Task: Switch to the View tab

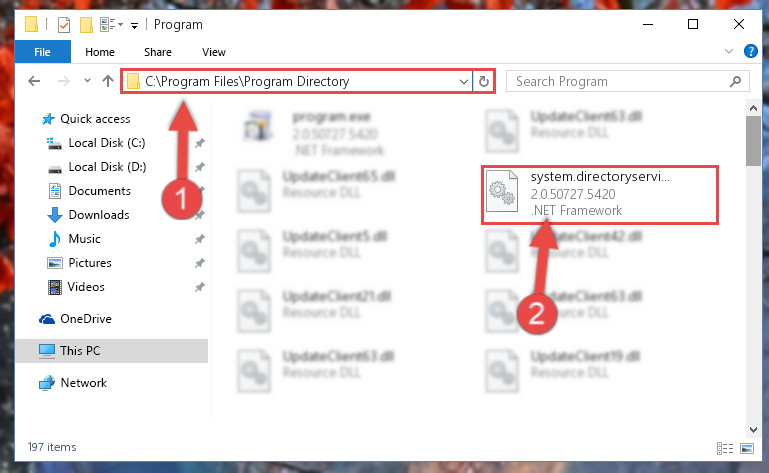Action: 214,52
